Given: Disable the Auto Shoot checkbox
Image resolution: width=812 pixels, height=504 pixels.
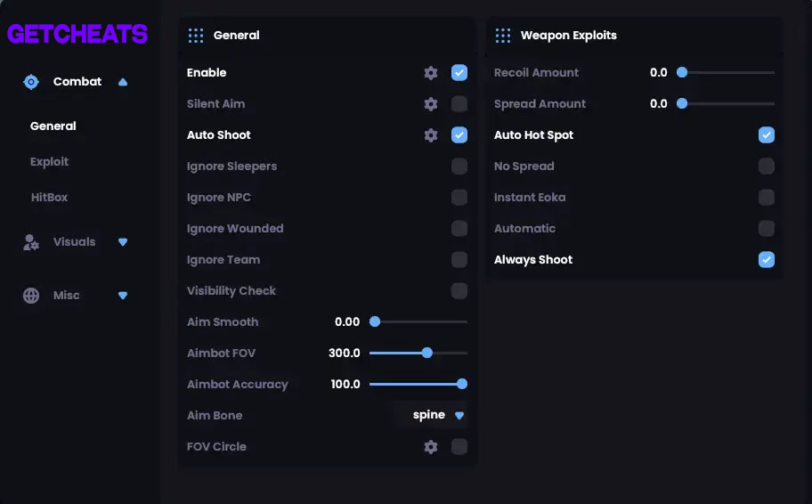Looking at the screenshot, I should coord(459,134).
